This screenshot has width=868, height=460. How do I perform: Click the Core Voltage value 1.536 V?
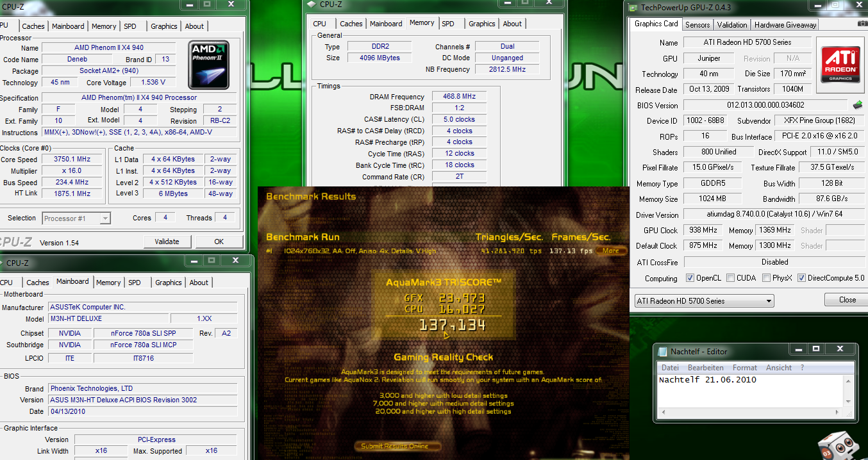point(153,82)
